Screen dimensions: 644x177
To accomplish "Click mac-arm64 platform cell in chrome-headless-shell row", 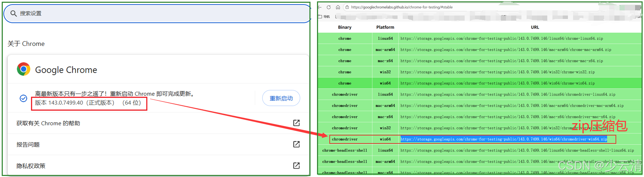I will coord(385,161).
